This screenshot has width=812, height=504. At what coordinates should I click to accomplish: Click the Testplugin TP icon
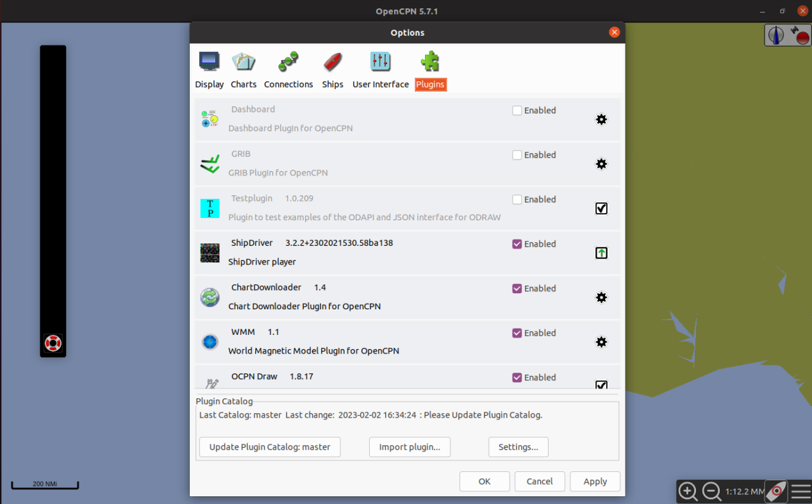(210, 208)
